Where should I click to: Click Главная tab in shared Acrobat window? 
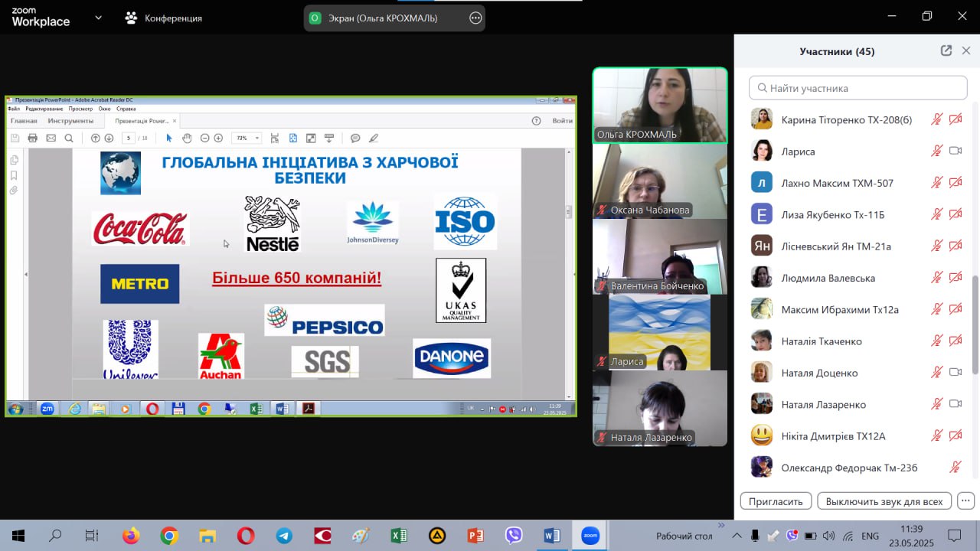[24, 121]
